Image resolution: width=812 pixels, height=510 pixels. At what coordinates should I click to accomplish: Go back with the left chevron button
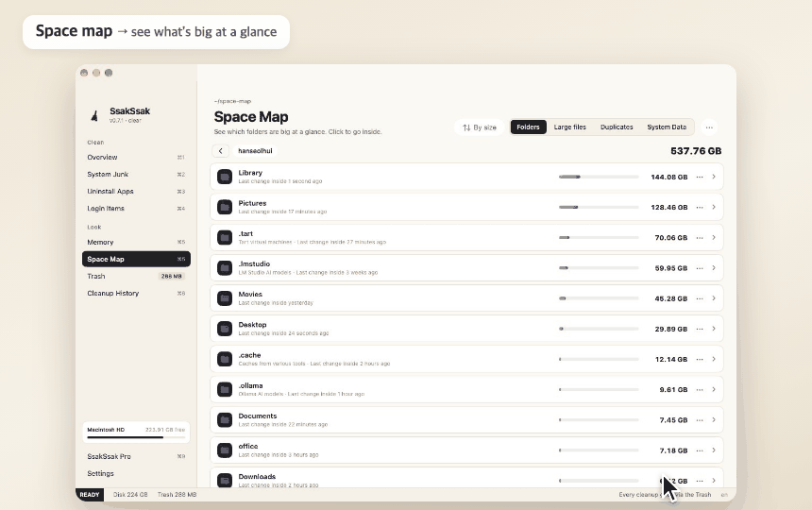pyautogui.click(x=221, y=151)
